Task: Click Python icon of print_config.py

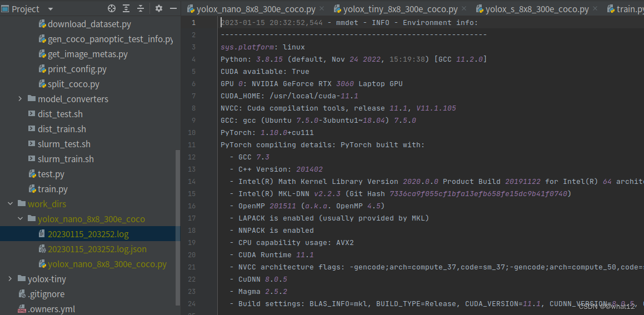Action: point(42,69)
